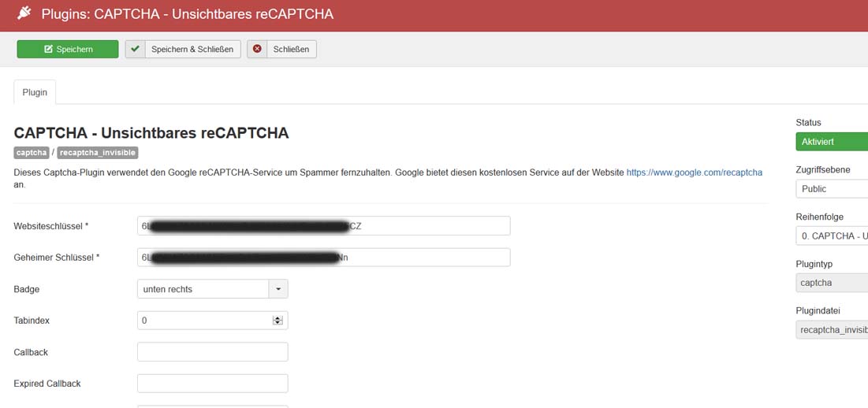This screenshot has width=868, height=408.
Task: Click the Plugintyp label
Action: tap(814, 264)
